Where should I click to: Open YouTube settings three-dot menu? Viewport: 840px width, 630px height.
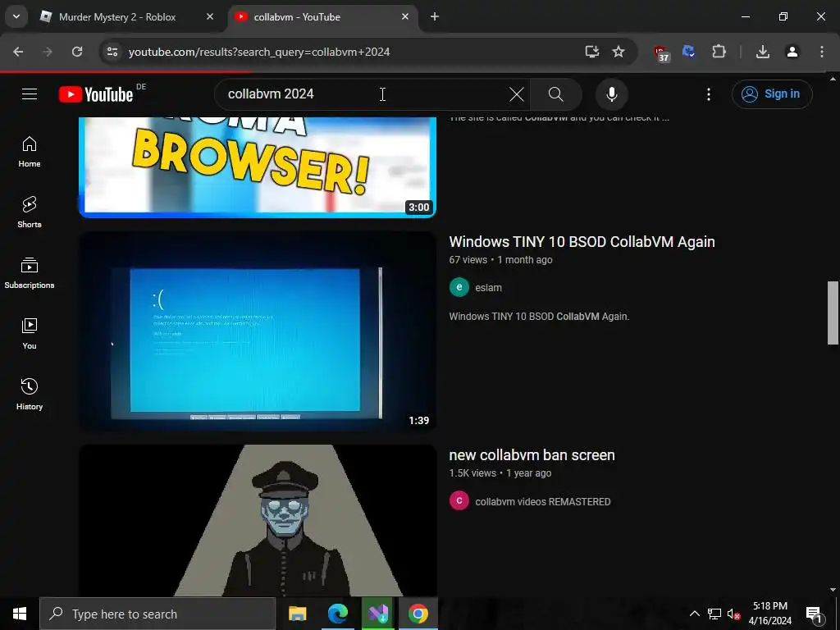pyautogui.click(x=709, y=94)
